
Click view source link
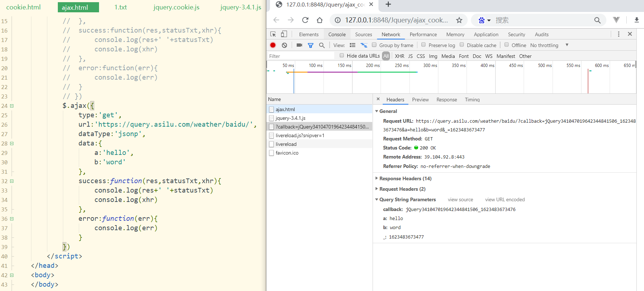click(460, 199)
